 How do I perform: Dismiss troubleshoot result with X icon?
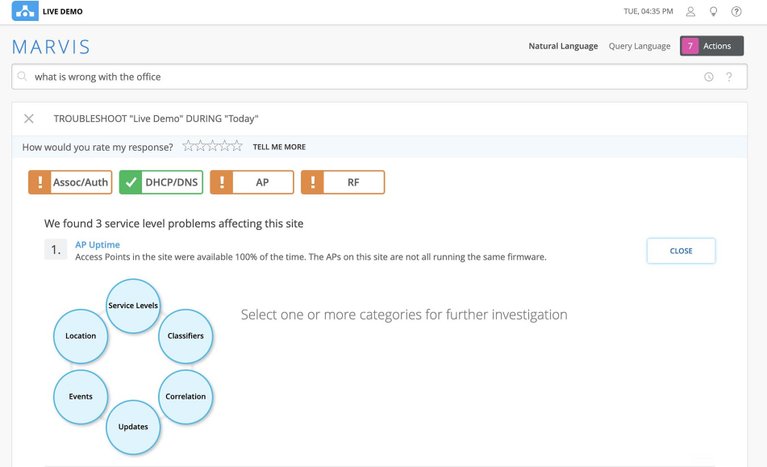(29, 118)
